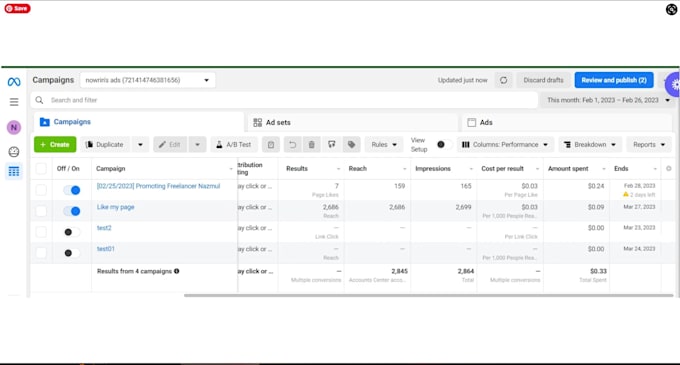Click the Discard drafts button

point(543,80)
